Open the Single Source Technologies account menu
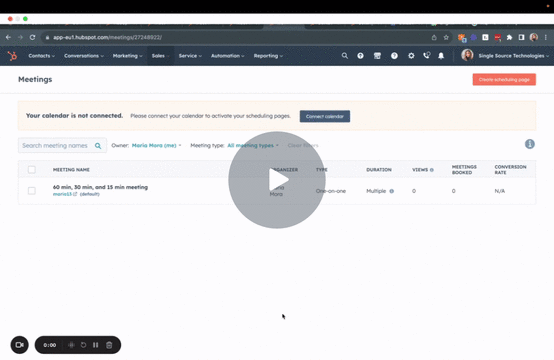Screen dimensions: 554x360 click(506, 56)
